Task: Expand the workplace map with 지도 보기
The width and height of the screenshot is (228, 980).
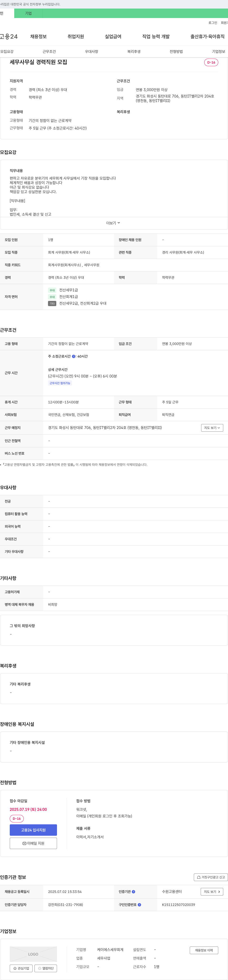Action: click(212, 428)
